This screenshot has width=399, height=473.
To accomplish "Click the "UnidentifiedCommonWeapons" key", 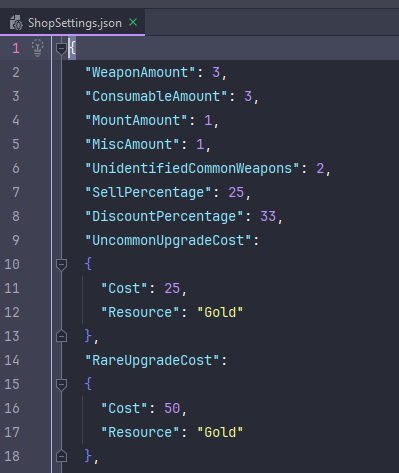I will (192, 168).
